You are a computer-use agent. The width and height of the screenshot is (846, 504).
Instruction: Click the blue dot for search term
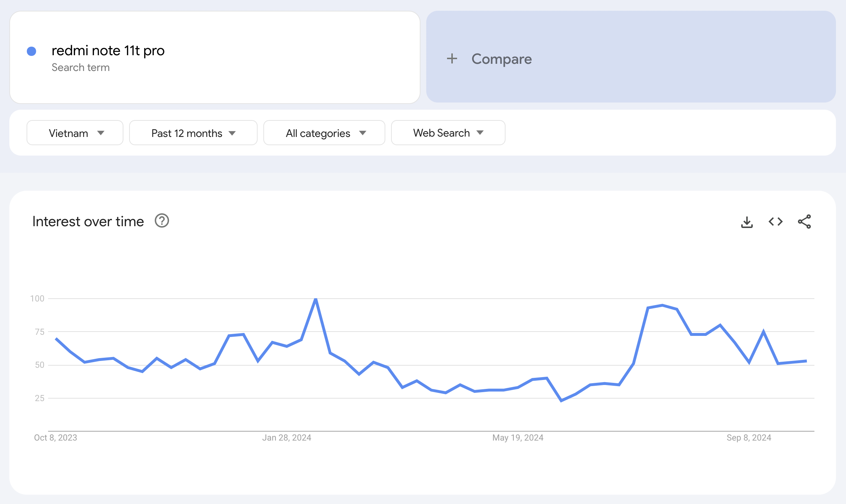32,51
